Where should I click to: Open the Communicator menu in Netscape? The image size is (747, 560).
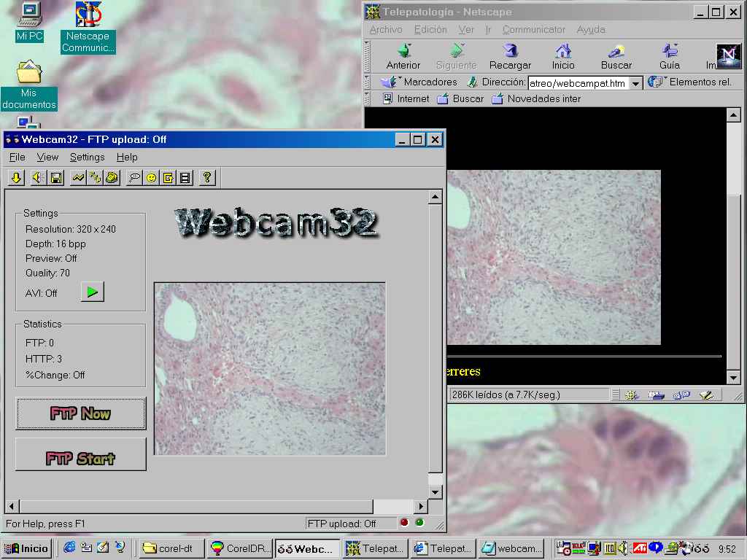(x=533, y=30)
